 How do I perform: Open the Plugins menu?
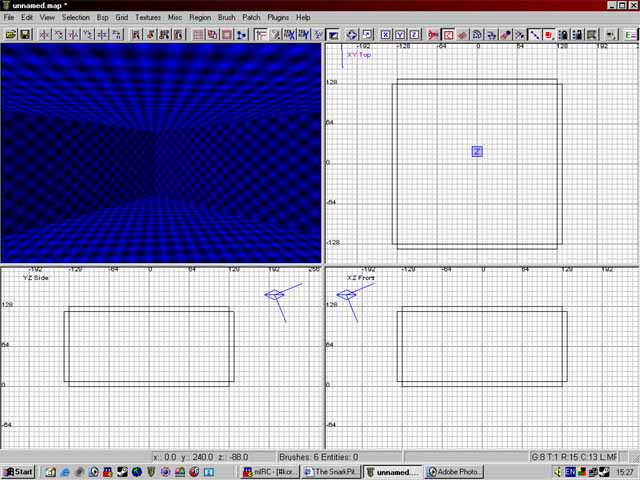(x=278, y=17)
